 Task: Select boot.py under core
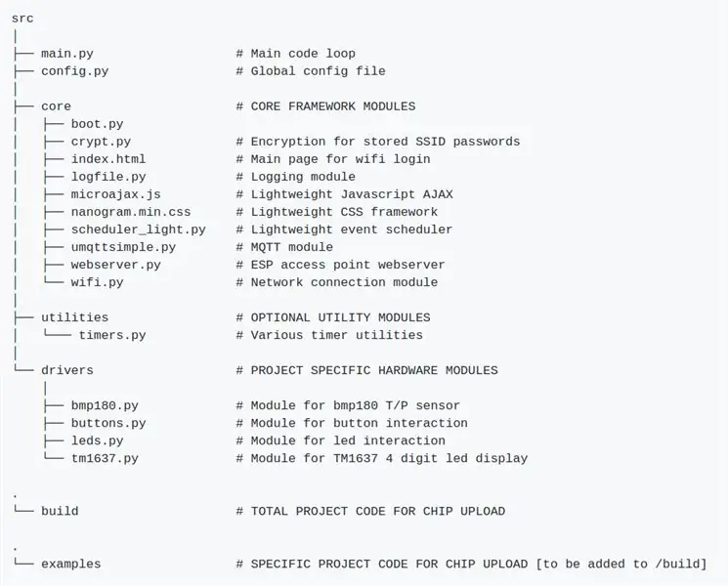[97, 124]
